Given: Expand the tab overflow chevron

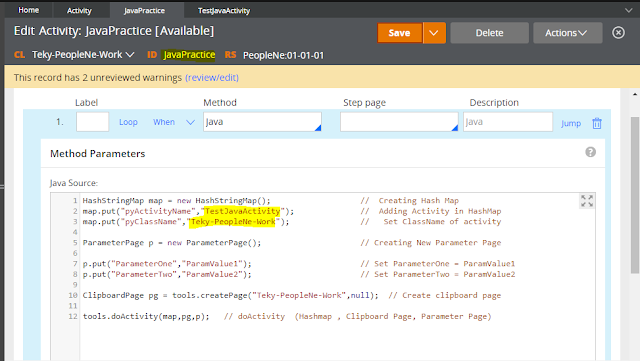Looking at the screenshot, I should click(x=629, y=10).
